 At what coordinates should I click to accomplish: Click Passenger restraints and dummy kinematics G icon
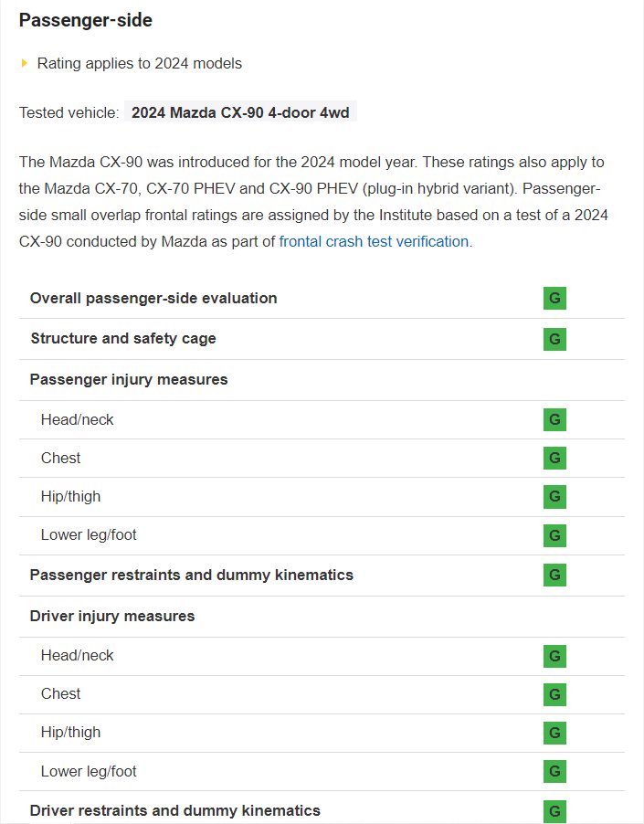[x=554, y=576]
